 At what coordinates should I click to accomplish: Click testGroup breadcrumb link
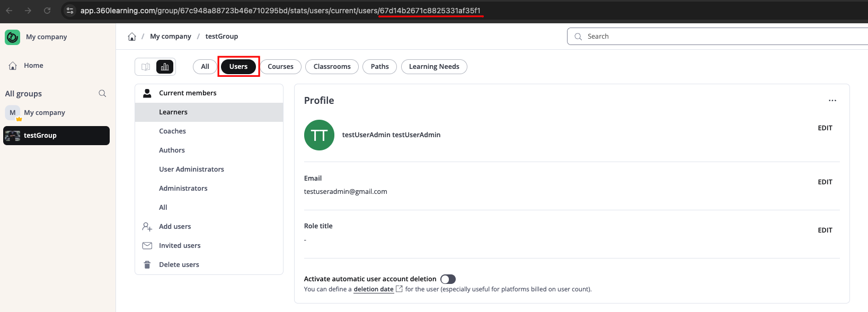(x=222, y=37)
